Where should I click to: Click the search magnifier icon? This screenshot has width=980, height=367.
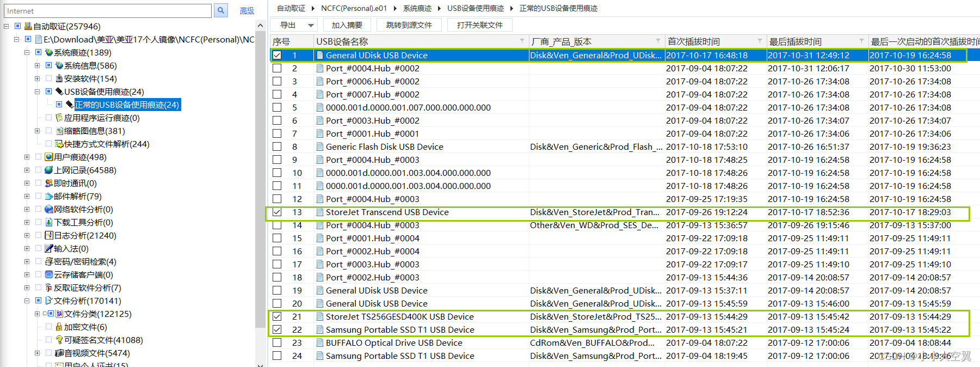[220, 10]
